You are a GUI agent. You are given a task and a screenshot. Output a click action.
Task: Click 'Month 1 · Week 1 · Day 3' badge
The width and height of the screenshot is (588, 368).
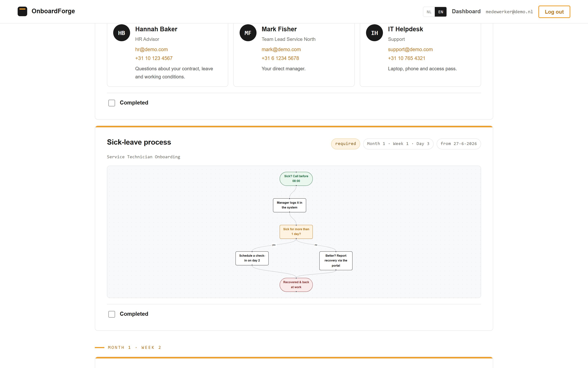point(398,144)
